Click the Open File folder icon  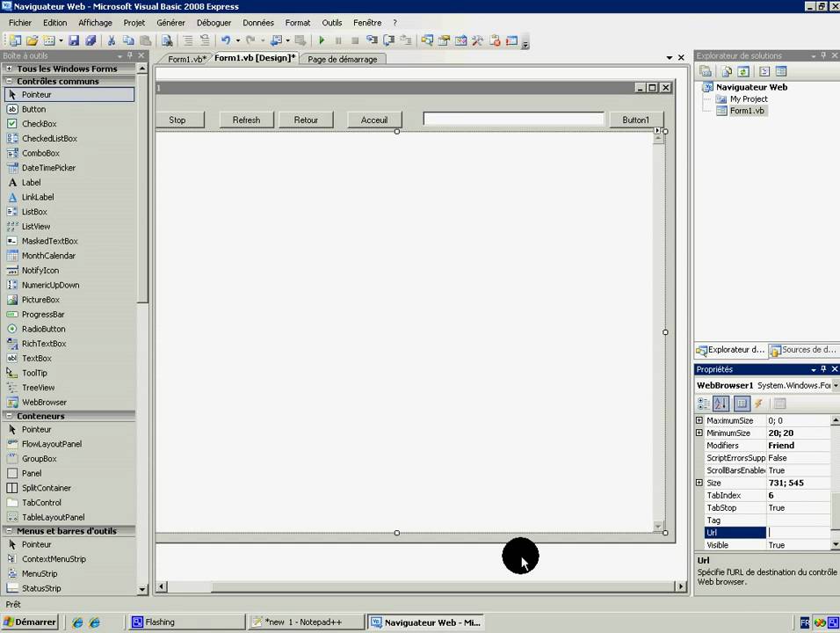coord(32,40)
